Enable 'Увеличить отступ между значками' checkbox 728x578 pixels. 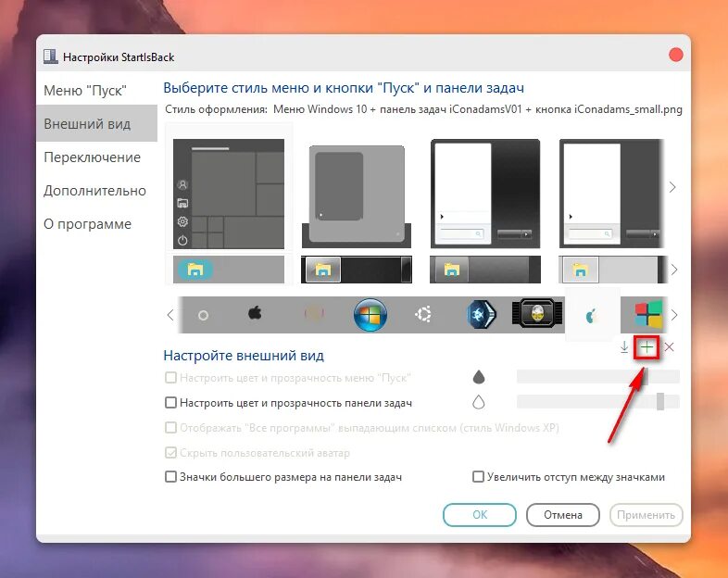(x=478, y=477)
